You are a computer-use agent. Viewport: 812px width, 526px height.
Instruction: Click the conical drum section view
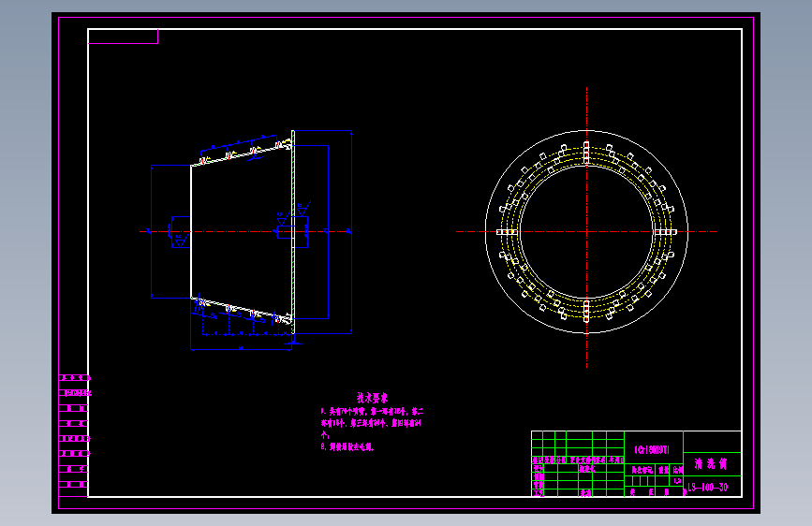[242, 231]
